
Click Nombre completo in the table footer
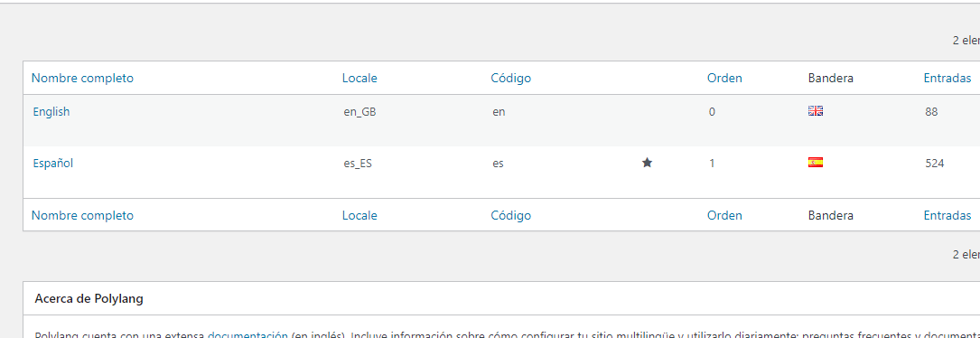click(82, 215)
